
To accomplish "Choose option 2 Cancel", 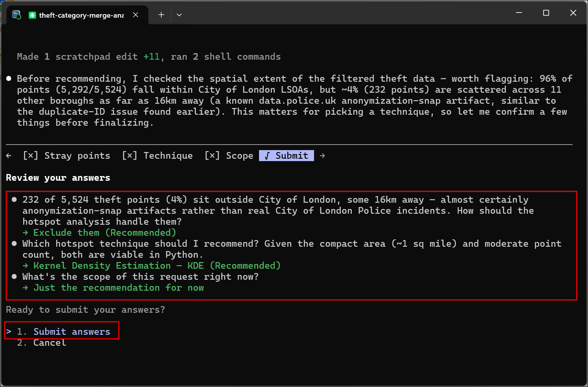I will [41, 343].
